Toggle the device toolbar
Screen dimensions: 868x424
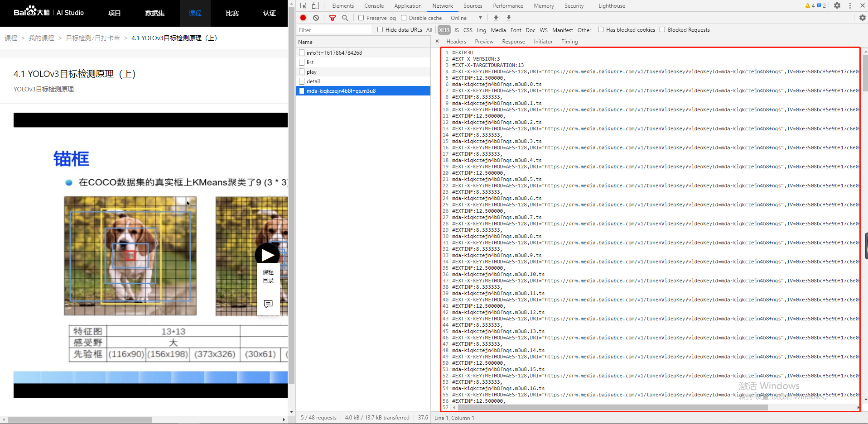click(316, 6)
